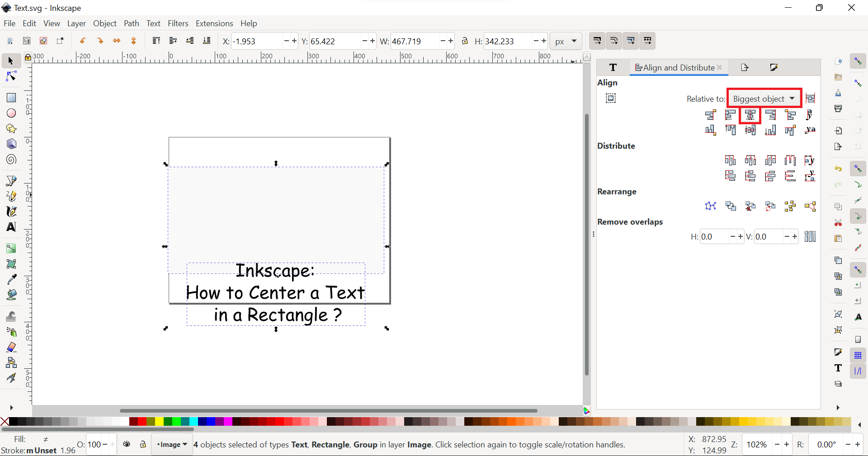Toggle the guide lock at the ruler corner
Viewport: 868px width, 456px height.
(x=28, y=57)
